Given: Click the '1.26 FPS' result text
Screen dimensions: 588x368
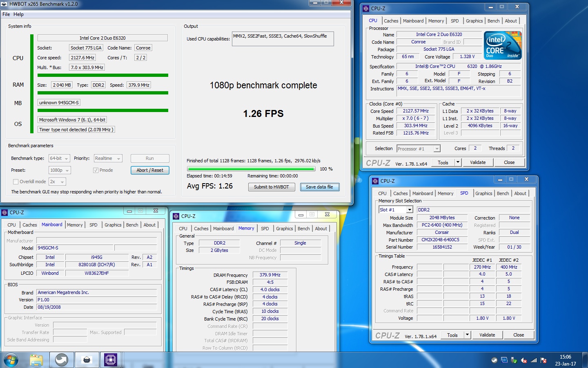Looking at the screenshot, I should coord(263,114).
